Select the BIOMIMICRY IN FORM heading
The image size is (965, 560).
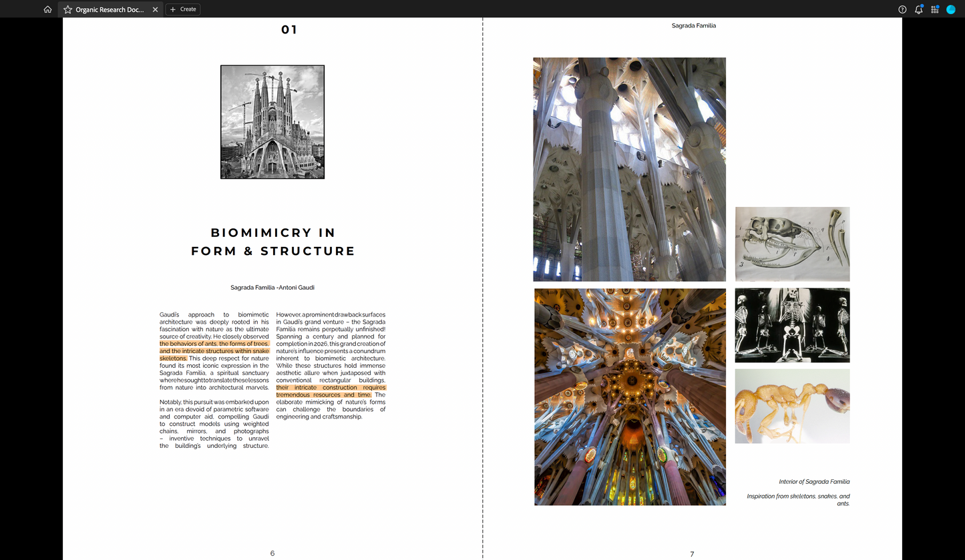coord(272,242)
